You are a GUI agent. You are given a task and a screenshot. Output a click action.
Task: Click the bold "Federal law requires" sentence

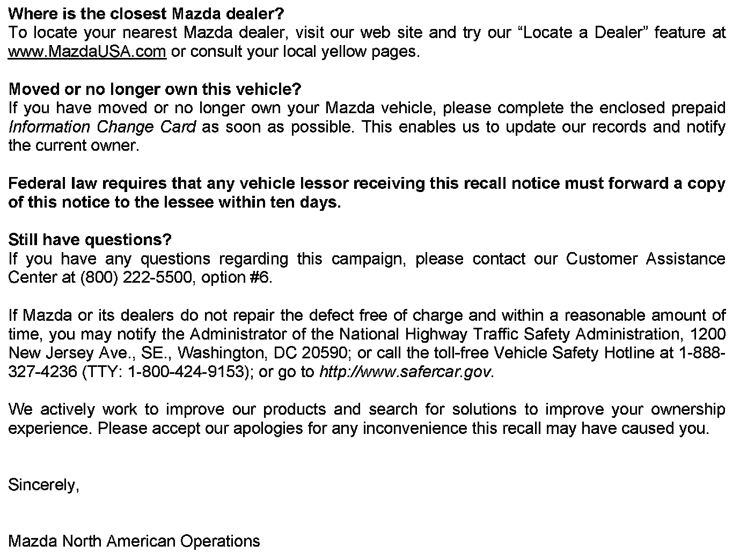(x=367, y=183)
